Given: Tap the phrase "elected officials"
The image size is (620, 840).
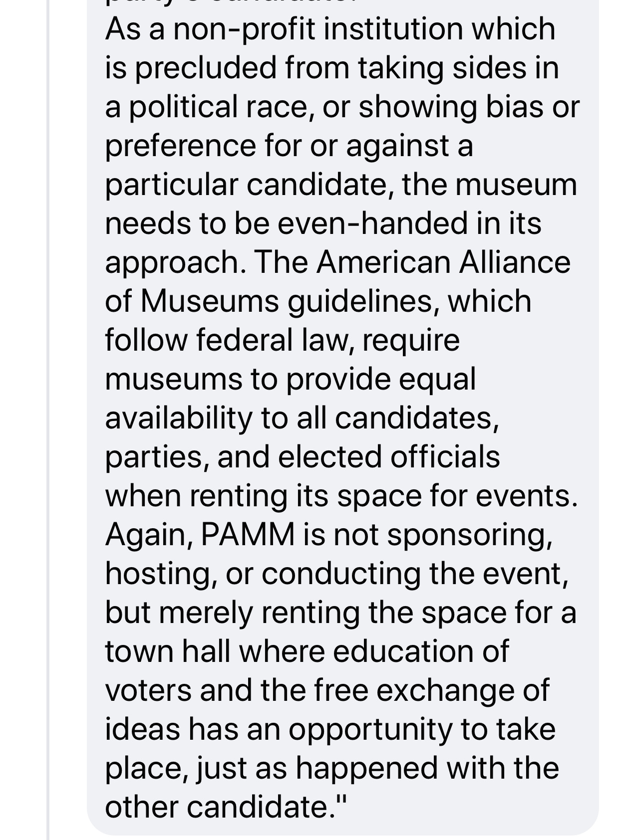Looking at the screenshot, I should pyautogui.click(x=389, y=457).
